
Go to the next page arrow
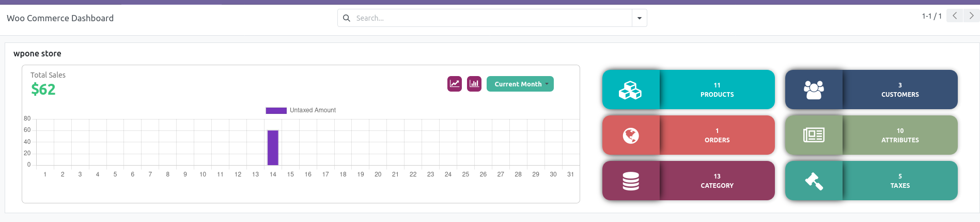[x=971, y=16]
